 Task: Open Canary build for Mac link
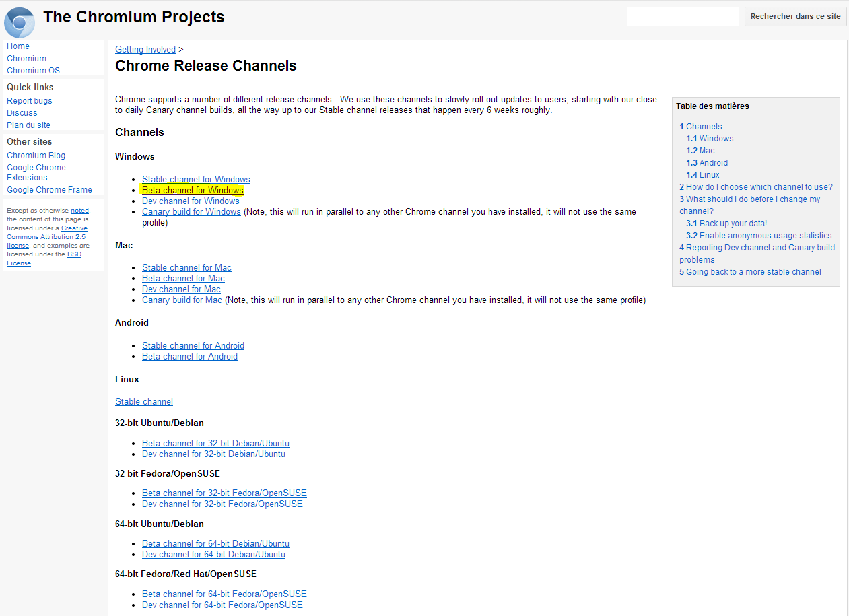click(x=182, y=300)
